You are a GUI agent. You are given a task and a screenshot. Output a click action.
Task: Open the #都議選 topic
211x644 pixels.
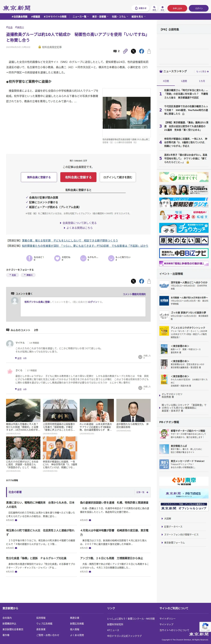pyautogui.click(x=35, y=16)
